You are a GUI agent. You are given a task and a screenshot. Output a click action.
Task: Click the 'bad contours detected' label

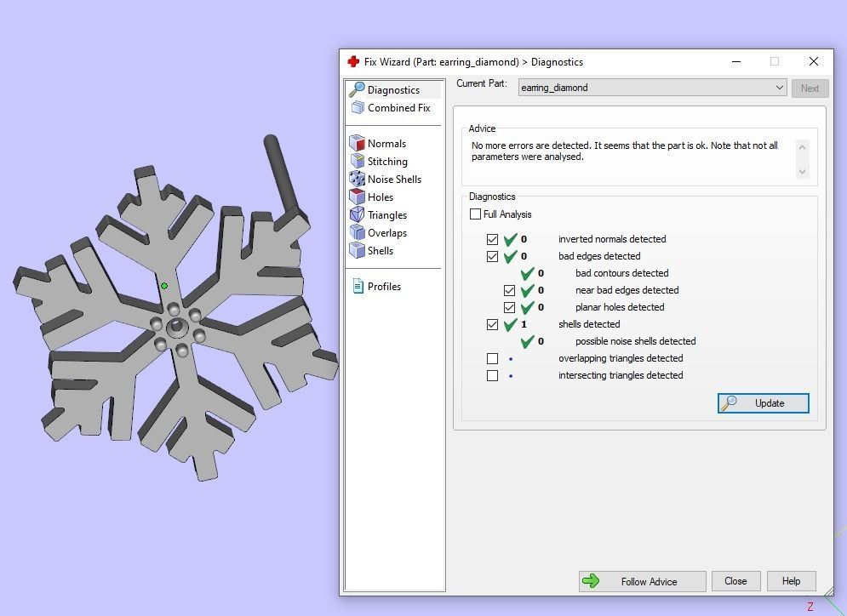coord(621,272)
